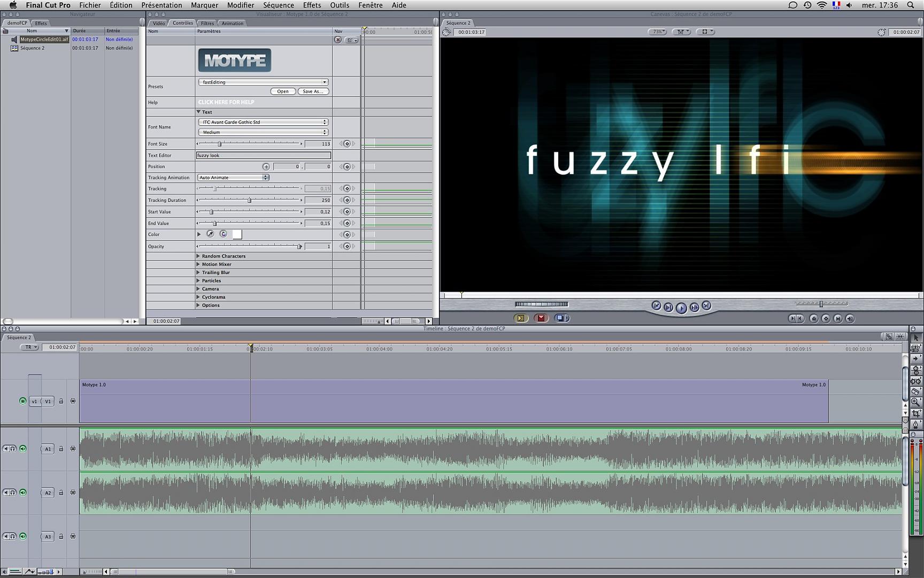The height and width of the screenshot is (578, 924).
Task: Lock the V1 track
Action: pos(61,401)
